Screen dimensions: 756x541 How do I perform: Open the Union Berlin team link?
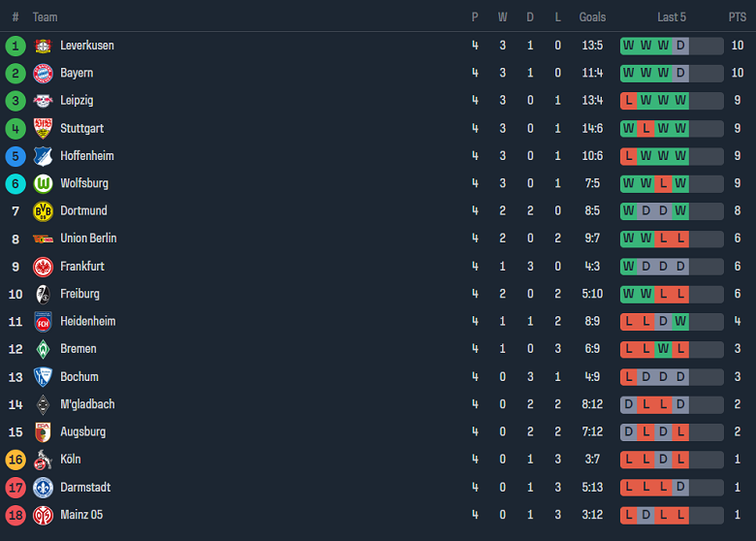[88, 239]
